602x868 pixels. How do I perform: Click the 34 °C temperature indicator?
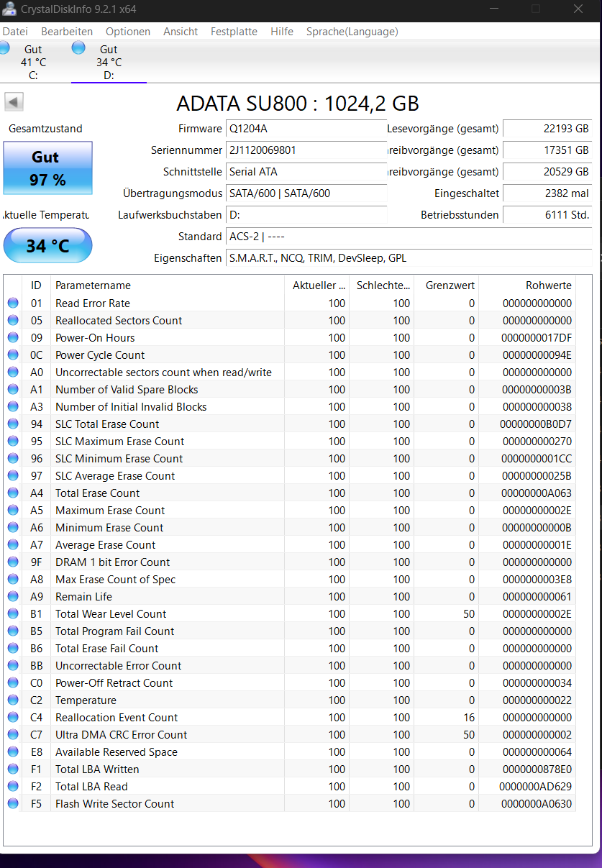click(47, 246)
